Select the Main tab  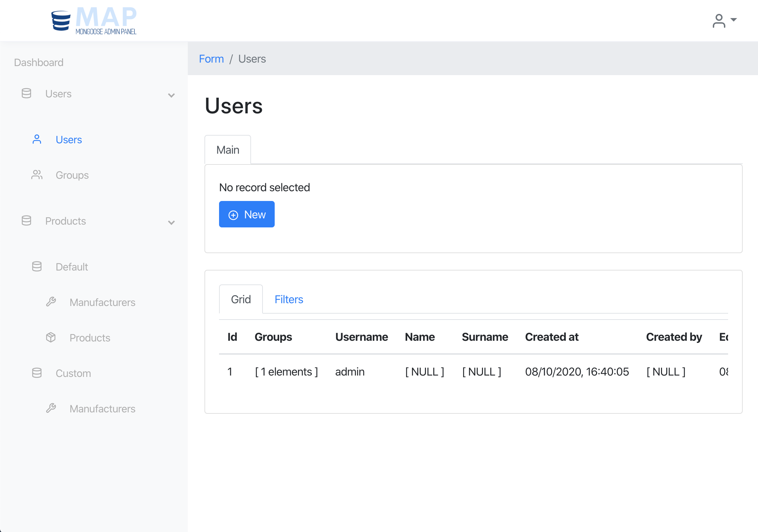228,150
